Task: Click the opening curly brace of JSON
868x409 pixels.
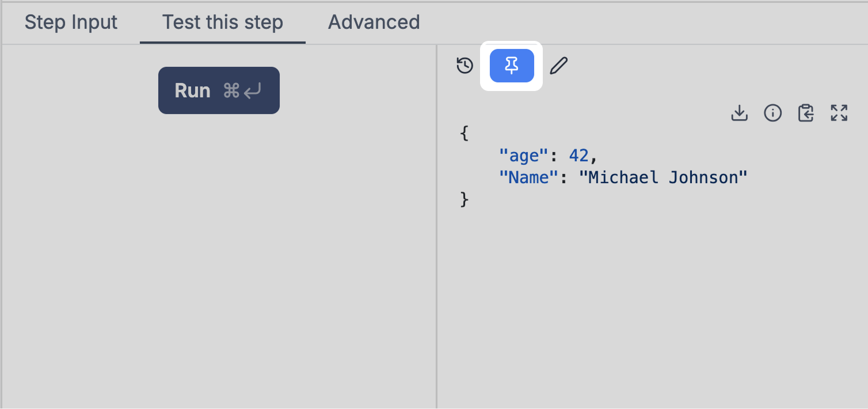Action: tap(465, 134)
